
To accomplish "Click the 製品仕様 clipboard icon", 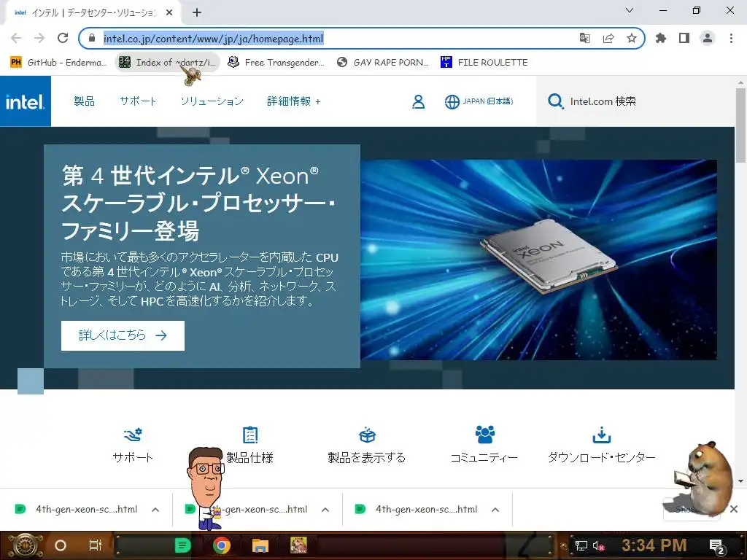I will click(x=250, y=435).
